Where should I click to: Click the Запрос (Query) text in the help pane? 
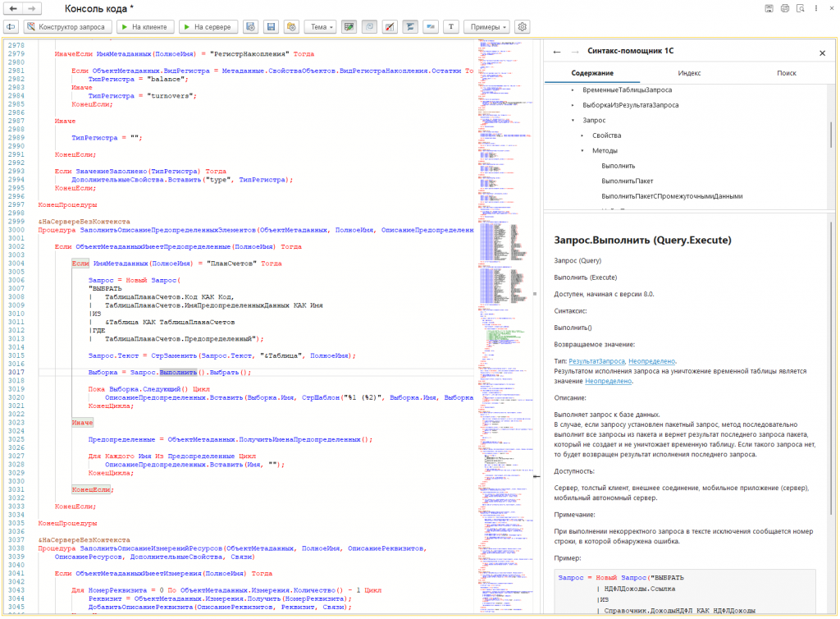[577, 261]
